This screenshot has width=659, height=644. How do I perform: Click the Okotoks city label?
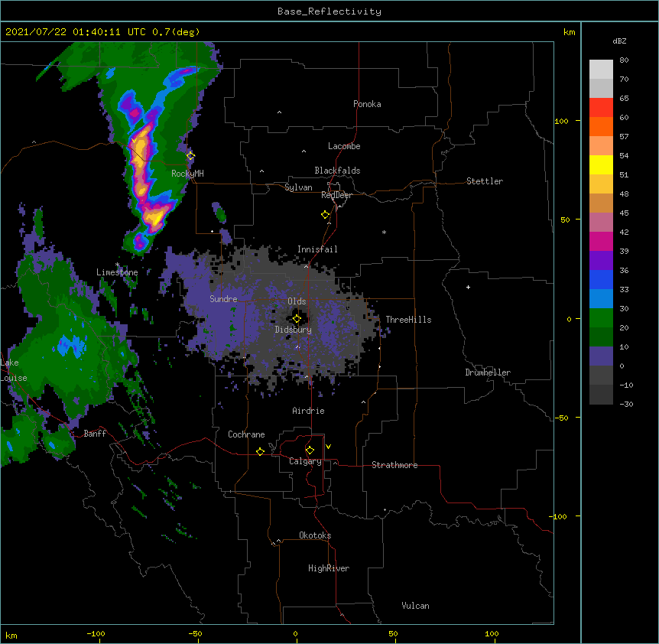coord(315,535)
